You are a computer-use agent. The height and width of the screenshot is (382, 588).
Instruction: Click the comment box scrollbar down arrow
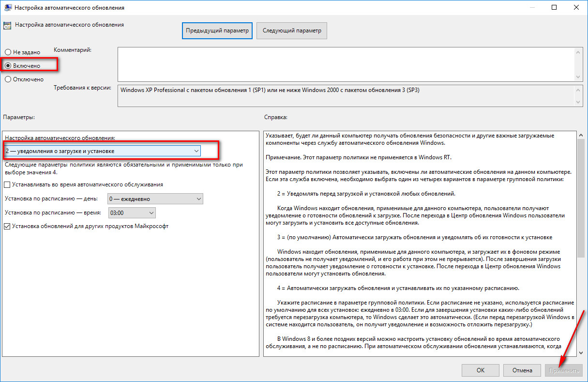[579, 77]
